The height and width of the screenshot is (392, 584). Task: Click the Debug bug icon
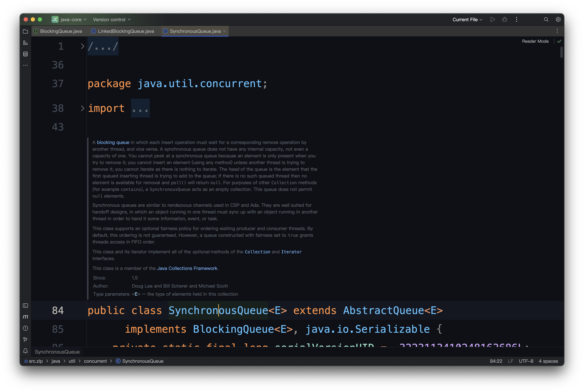(504, 20)
